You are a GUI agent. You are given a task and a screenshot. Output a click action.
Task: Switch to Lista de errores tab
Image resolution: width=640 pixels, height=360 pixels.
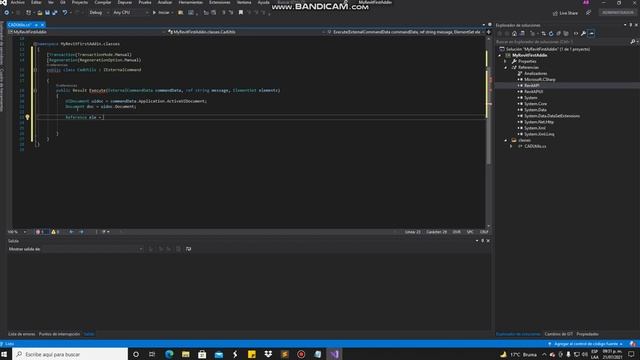22,334
